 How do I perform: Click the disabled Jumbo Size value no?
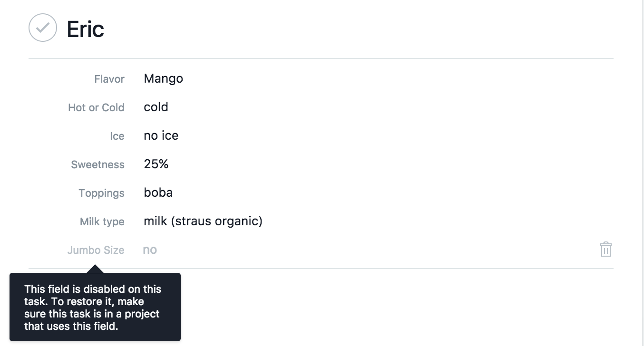[150, 250]
